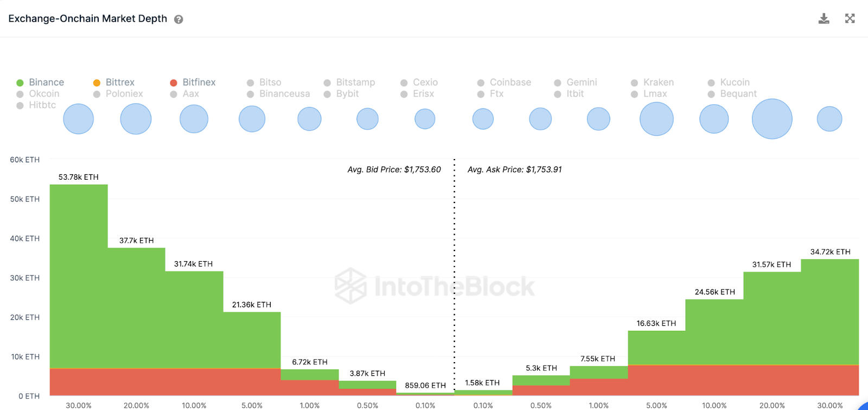Toggle Poloniex legend entry
The image size is (868, 410).
click(x=118, y=94)
